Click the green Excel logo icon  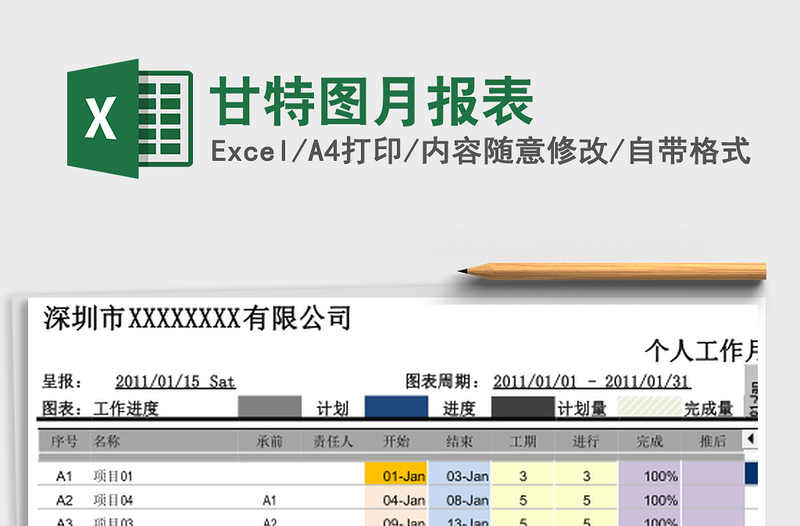130,118
